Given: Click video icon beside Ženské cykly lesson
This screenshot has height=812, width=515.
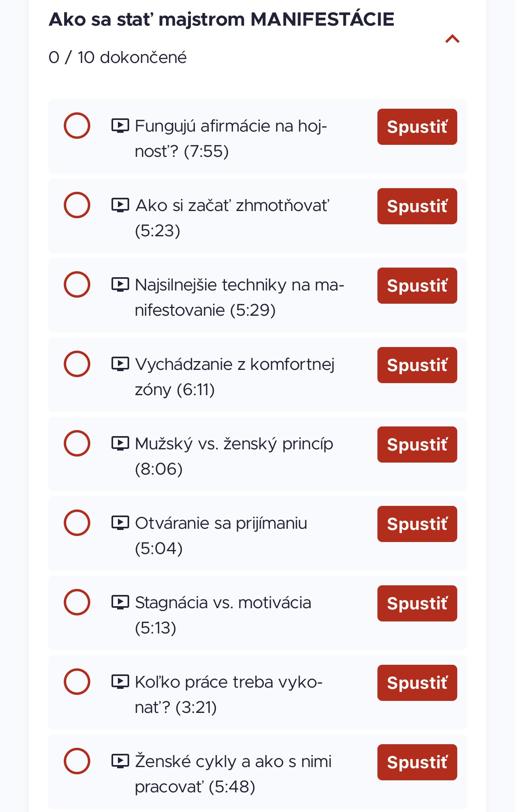Looking at the screenshot, I should click(x=120, y=761).
